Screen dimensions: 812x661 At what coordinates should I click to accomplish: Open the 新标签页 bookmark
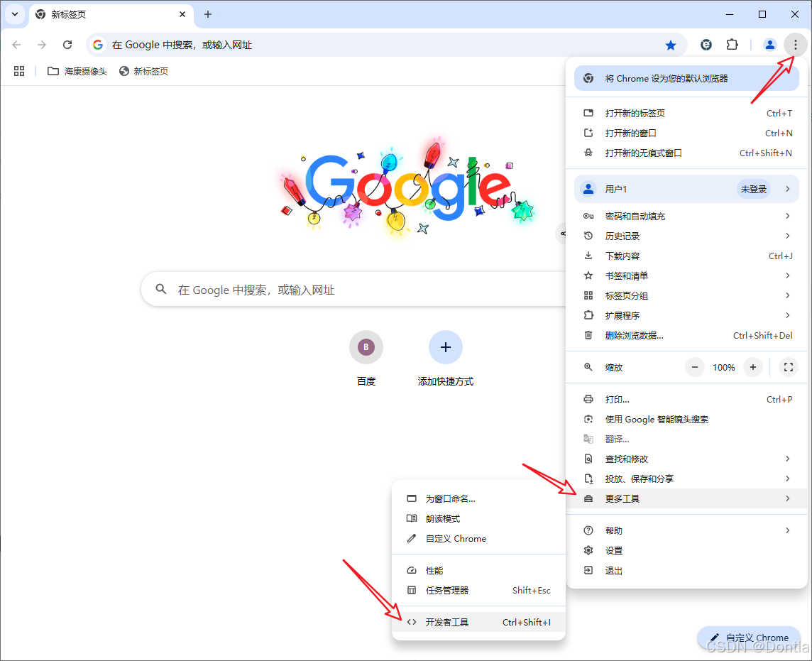click(143, 71)
